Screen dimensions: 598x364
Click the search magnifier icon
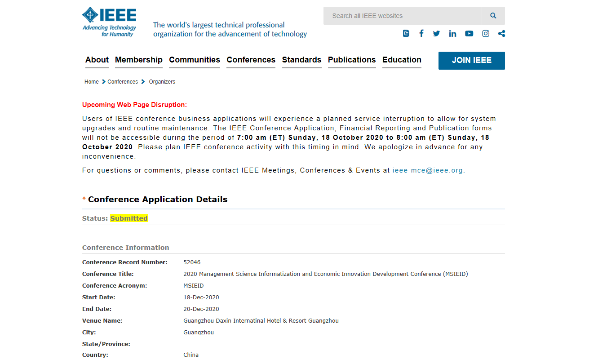[x=493, y=16]
